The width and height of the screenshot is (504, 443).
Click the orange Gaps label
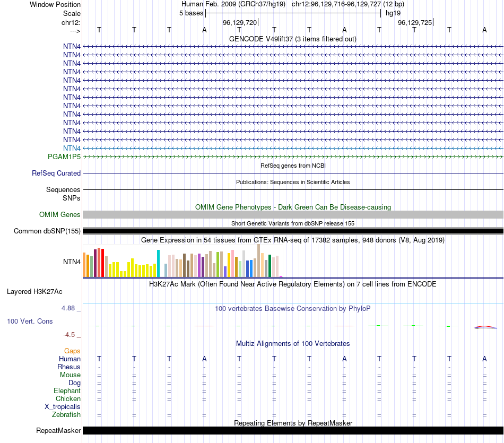point(72,351)
